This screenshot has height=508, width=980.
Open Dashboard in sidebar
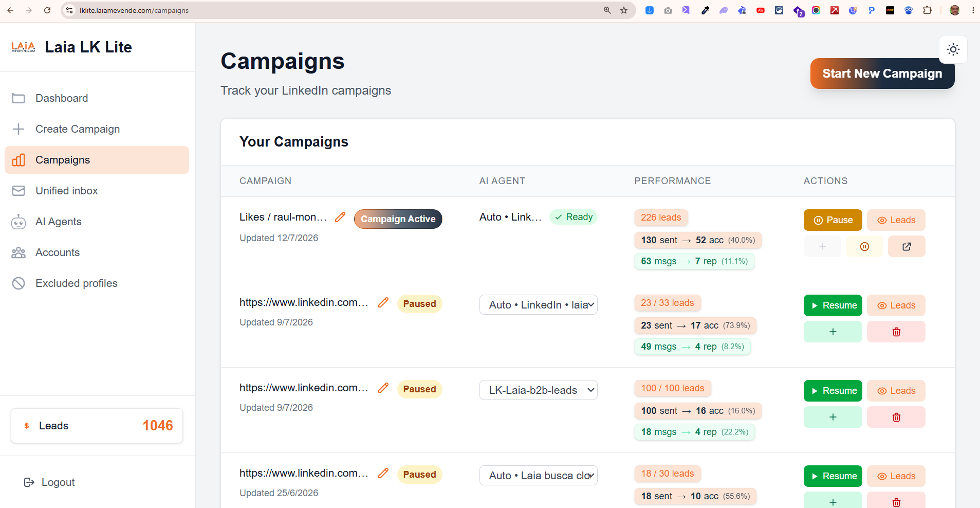[97, 98]
